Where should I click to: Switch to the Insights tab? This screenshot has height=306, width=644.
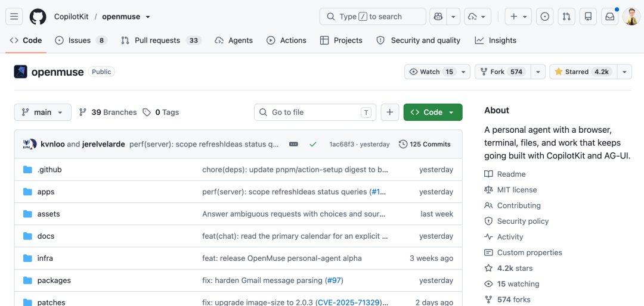click(x=496, y=40)
